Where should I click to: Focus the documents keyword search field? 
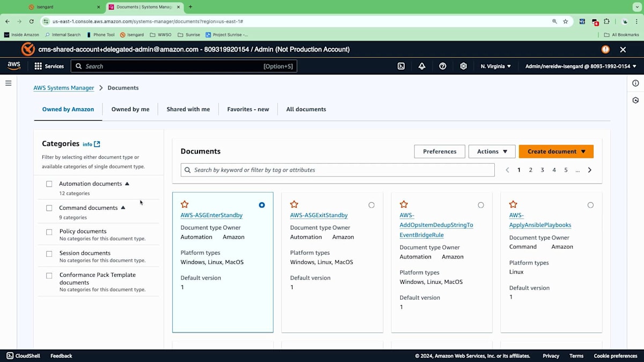tap(338, 170)
